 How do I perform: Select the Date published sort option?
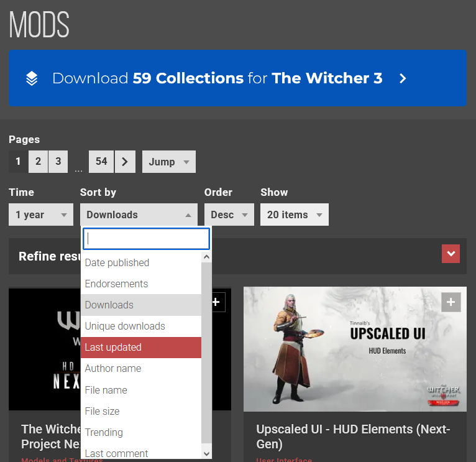[x=141, y=262]
